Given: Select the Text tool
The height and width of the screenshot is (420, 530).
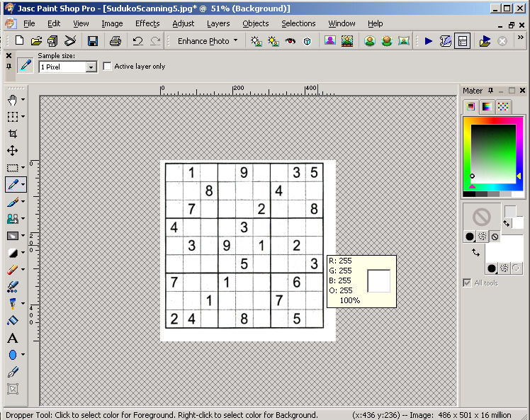Looking at the screenshot, I should (13, 338).
